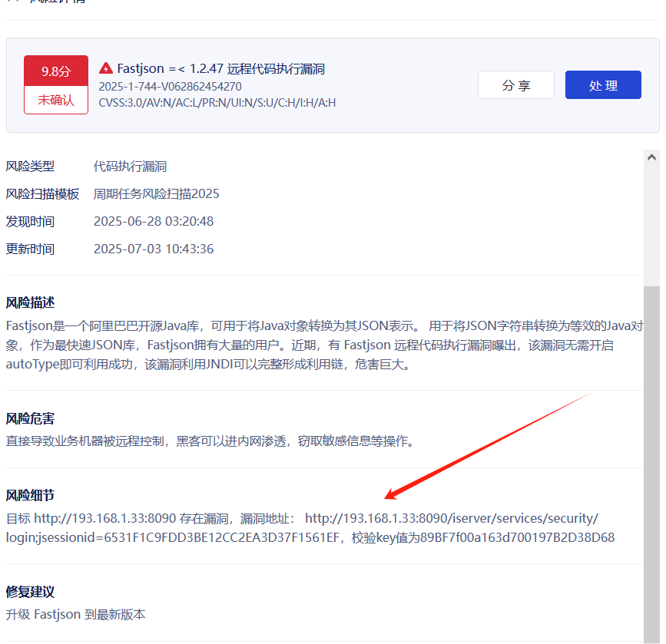The width and height of the screenshot is (666, 644).
Task: Click the 风险危害 section heading
Action: [30, 418]
